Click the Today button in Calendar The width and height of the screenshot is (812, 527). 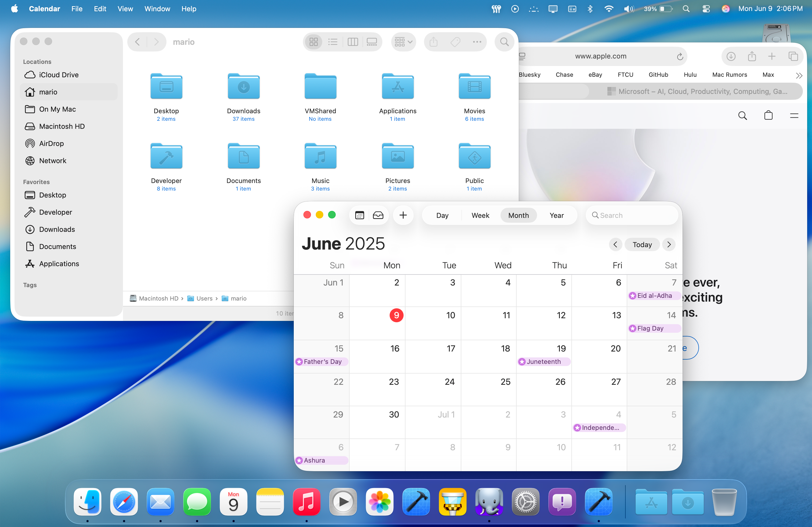642,244
